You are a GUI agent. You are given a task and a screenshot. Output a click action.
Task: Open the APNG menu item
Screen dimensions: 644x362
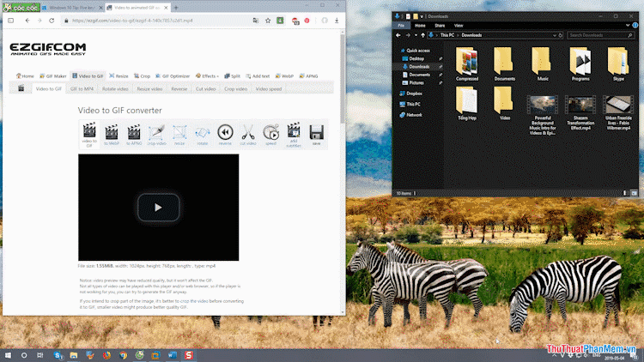click(x=308, y=76)
